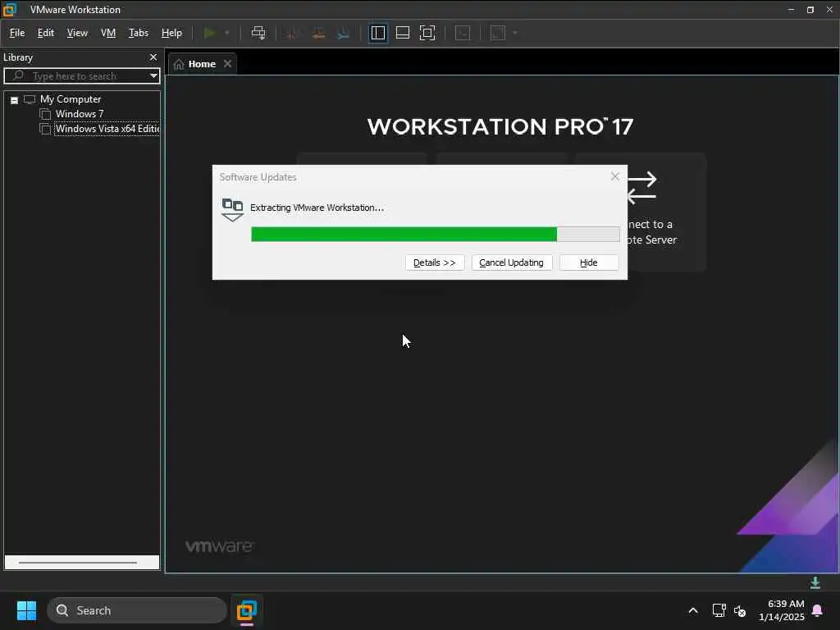
Task: Click the taskbar Search box
Action: tap(137, 610)
